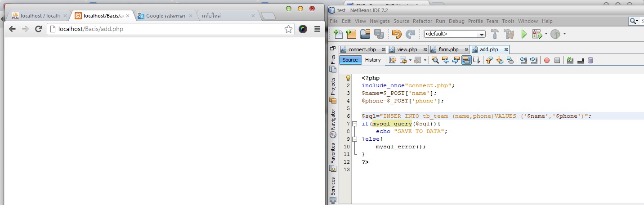Click Shift Line Left icon
Screen dimensions: 644x205
[523, 60]
